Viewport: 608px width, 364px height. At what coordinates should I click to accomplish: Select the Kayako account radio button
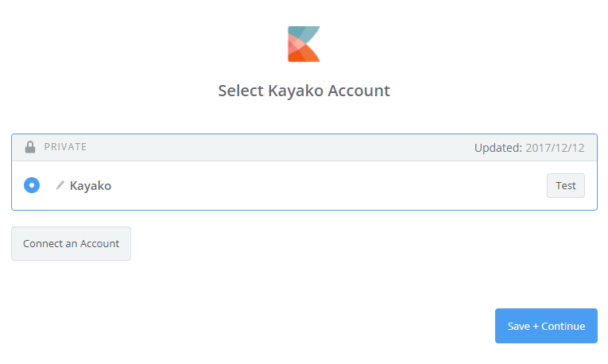pos(31,185)
